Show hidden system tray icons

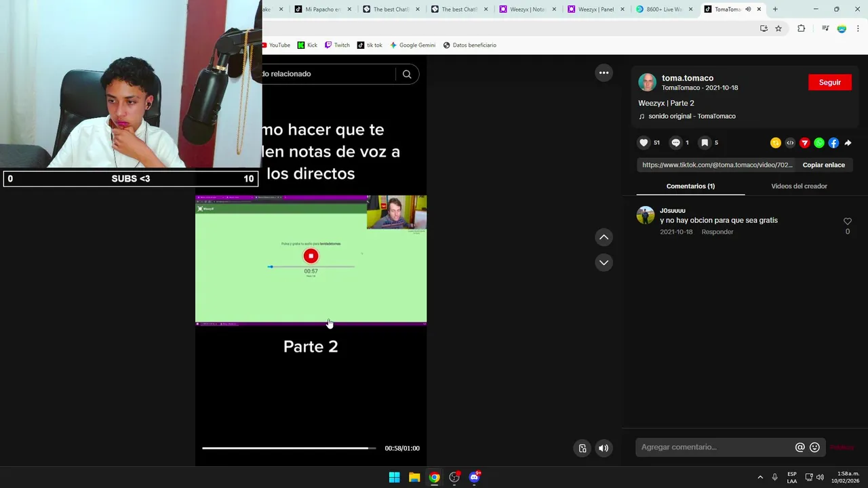coord(760,477)
